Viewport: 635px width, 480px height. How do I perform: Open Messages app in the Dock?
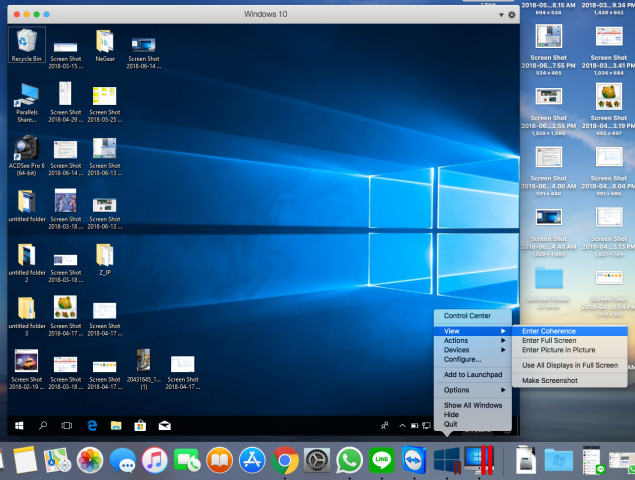pos(122,460)
